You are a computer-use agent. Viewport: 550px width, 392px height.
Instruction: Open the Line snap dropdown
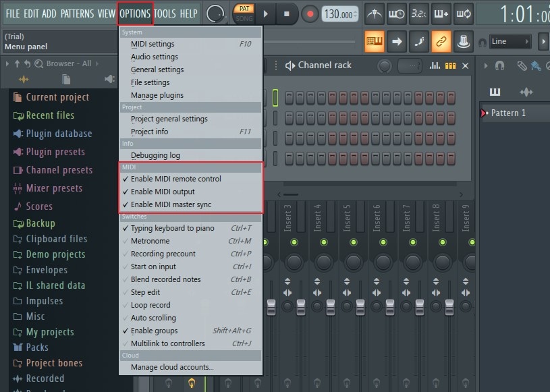[510, 41]
